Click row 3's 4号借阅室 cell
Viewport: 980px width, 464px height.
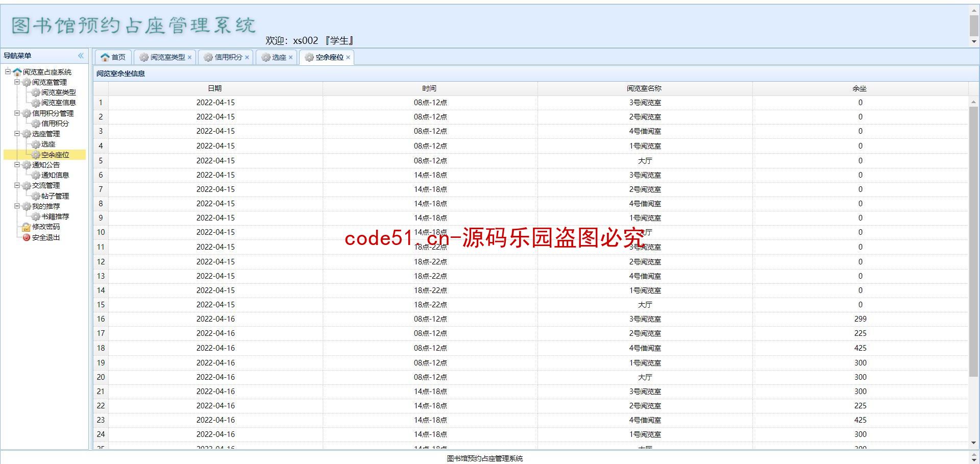[645, 131]
